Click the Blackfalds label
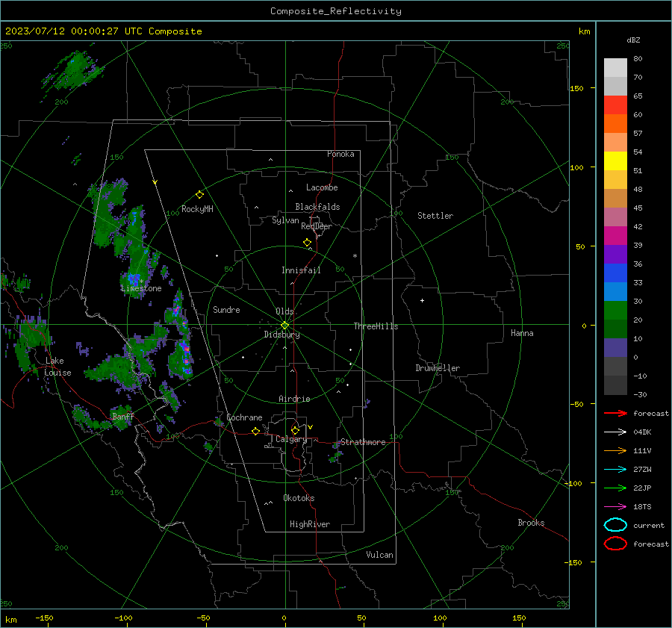672x628 pixels. point(317,207)
